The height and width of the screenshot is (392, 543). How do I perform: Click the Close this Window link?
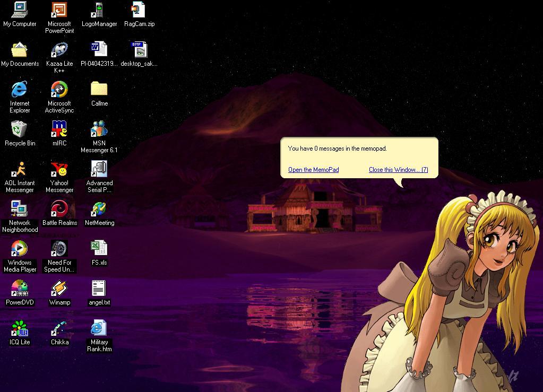398,170
